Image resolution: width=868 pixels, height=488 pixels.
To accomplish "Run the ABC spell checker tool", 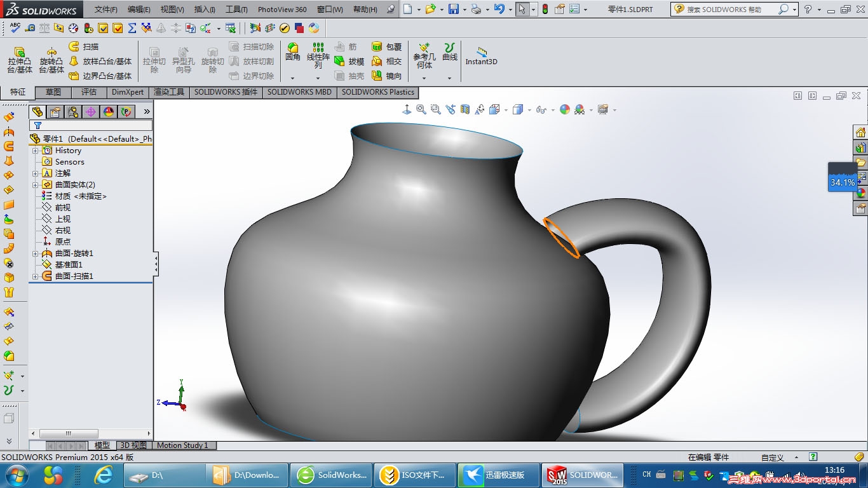I will point(15,28).
